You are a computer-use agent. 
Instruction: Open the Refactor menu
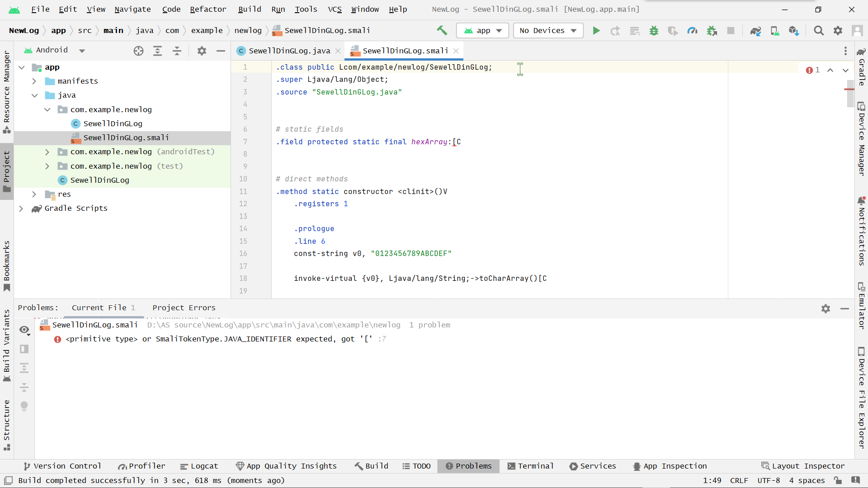(x=208, y=9)
